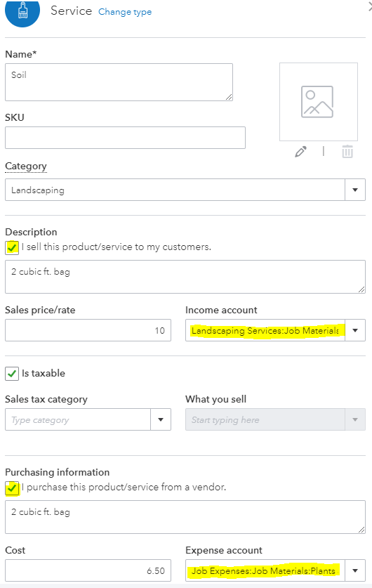Expand the Expense account dropdown arrow

355,570
